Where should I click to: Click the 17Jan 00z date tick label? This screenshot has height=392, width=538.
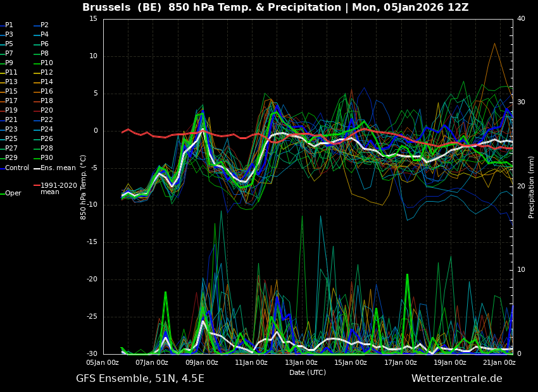(x=401, y=362)
